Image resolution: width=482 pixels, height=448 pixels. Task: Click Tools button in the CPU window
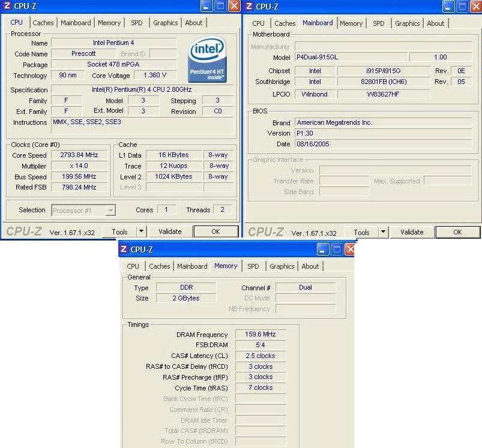[x=119, y=231]
